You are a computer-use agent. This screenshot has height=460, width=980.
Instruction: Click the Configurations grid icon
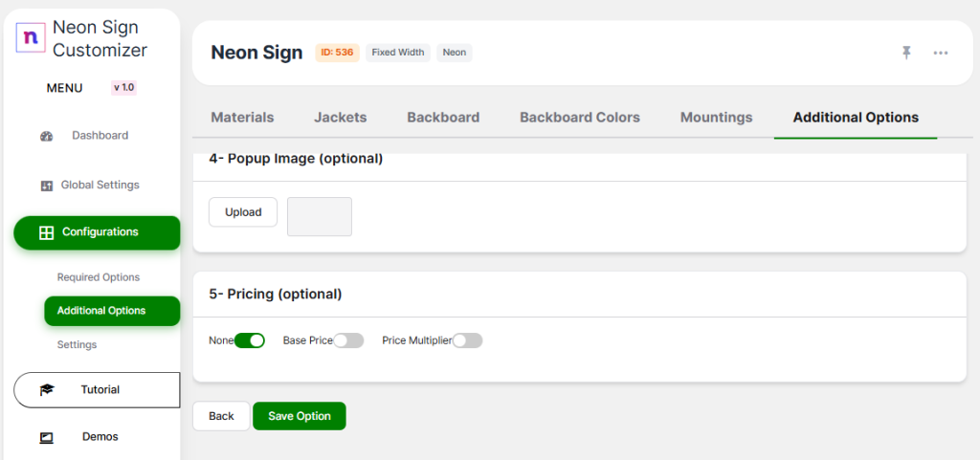(46, 232)
